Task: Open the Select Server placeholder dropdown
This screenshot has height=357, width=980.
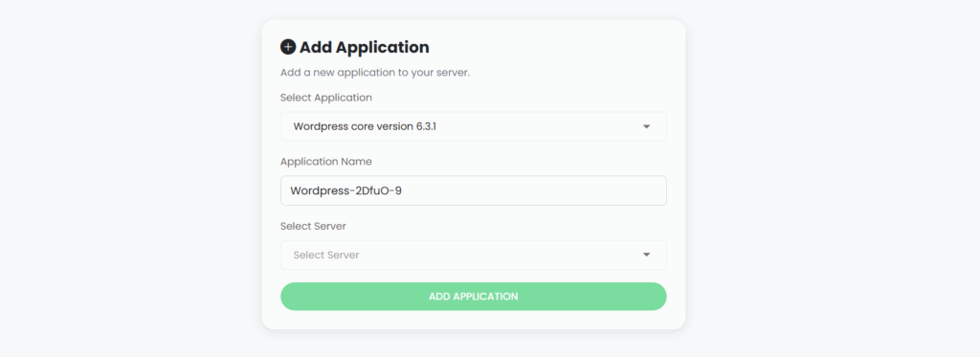Action: (473, 256)
